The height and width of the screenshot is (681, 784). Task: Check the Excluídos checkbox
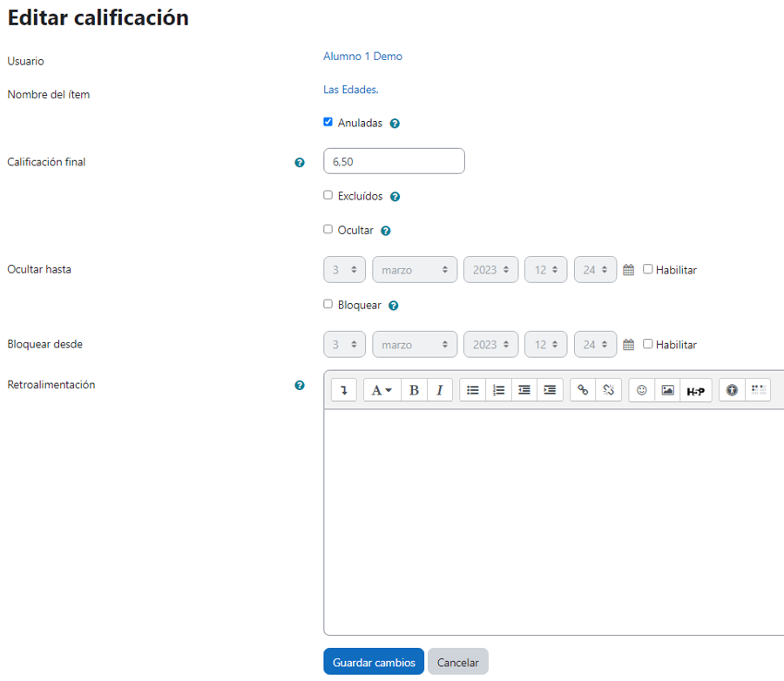point(328,195)
